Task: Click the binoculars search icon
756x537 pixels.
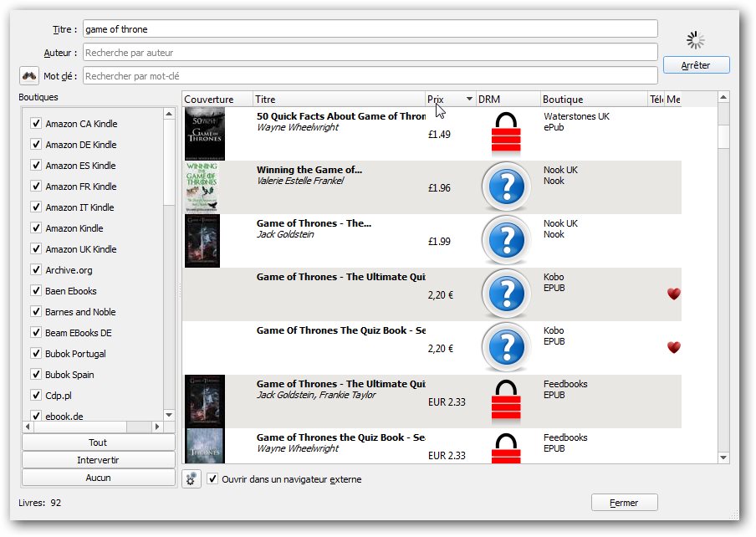Action: click(29, 76)
